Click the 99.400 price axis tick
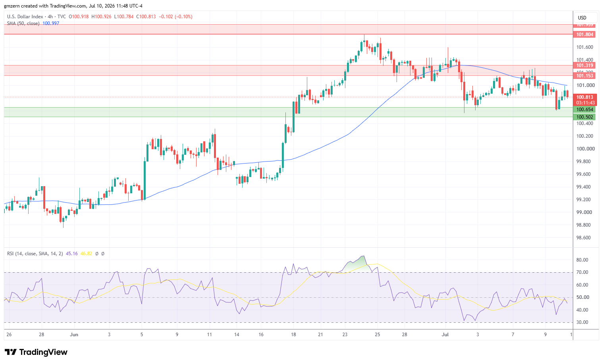This screenshot has width=603, height=364. click(x=584, y=187)
